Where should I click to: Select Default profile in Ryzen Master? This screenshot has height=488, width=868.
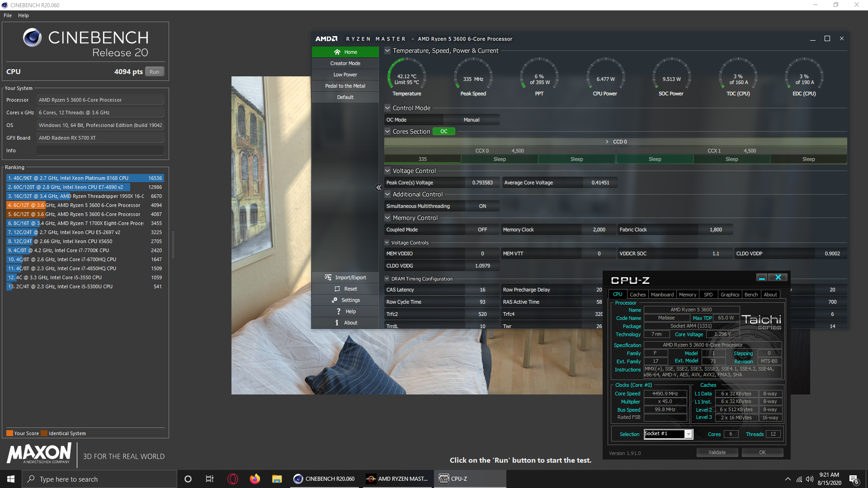point(345,97)
